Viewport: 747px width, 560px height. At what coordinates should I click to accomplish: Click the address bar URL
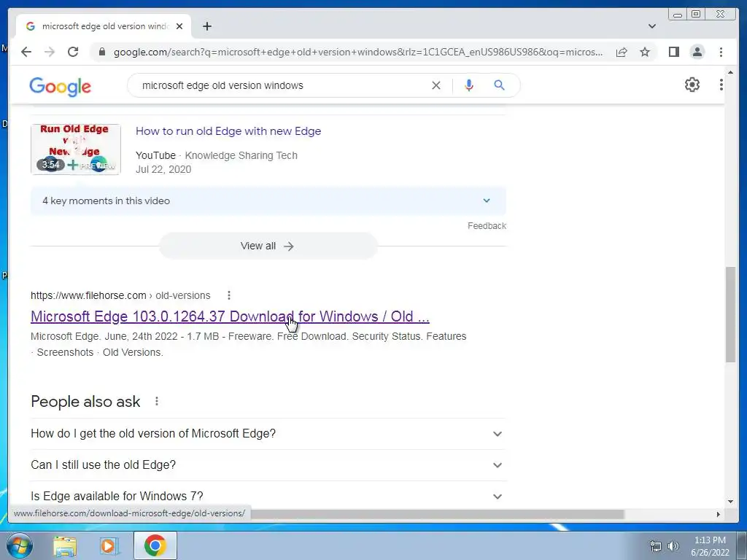click(357, 52)
